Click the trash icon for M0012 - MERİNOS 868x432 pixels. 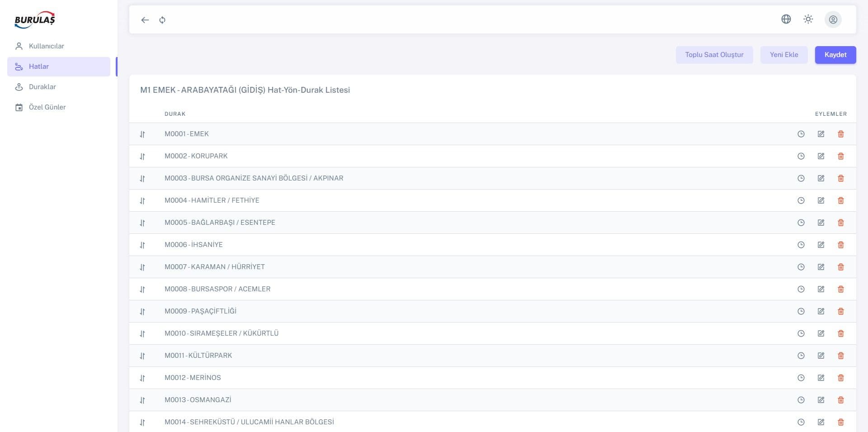841,378
